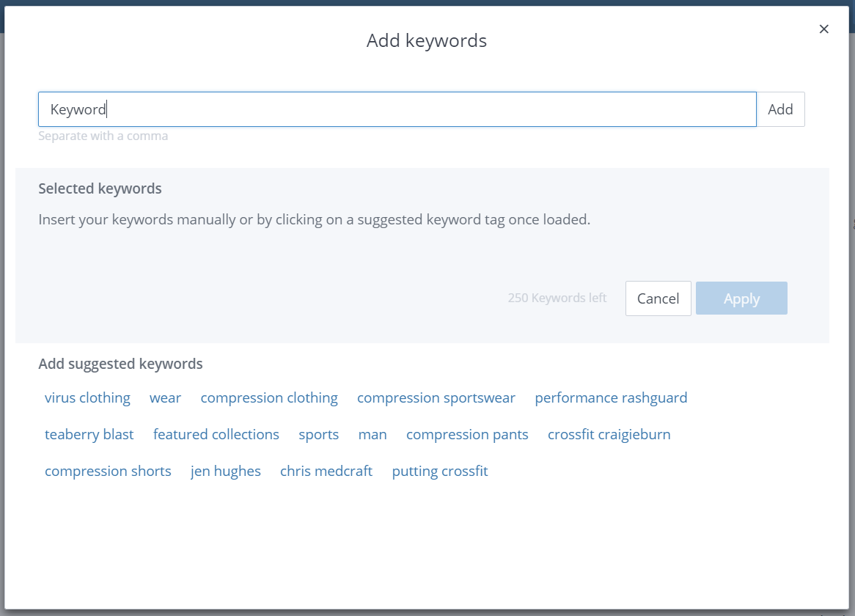Select 'teaberry blast' keyword tag
Screen dimensions: 855x616
pos(89,434)
